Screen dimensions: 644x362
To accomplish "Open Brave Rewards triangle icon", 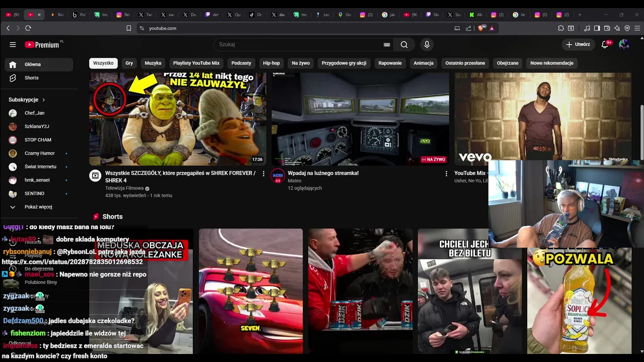I will pyautogui.click(x=492, y=28).
